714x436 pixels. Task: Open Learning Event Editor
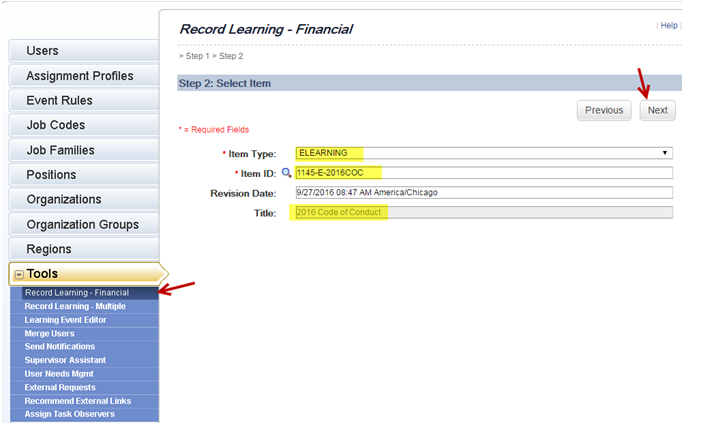84,320
